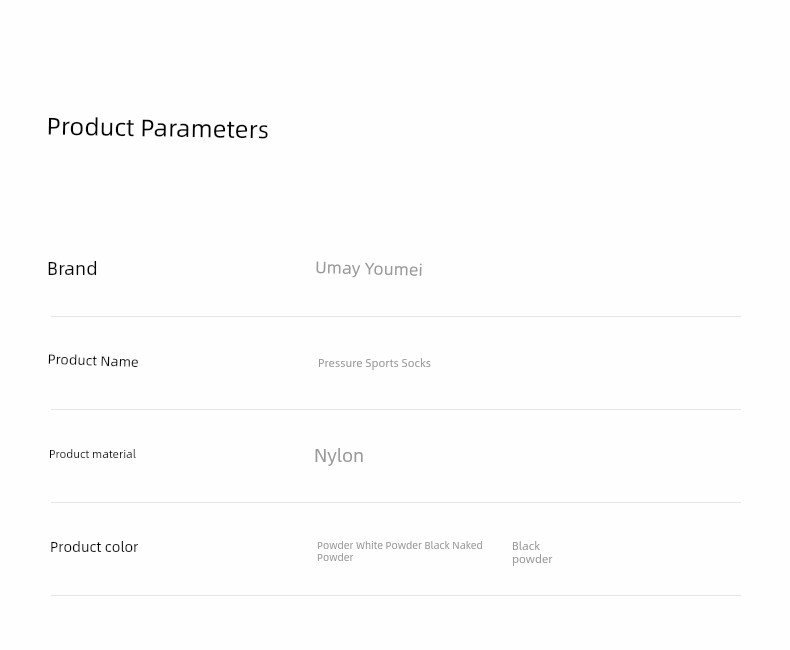
Task: Click the "Pressure Sports Socks" value text
Action: pos(374,363)
